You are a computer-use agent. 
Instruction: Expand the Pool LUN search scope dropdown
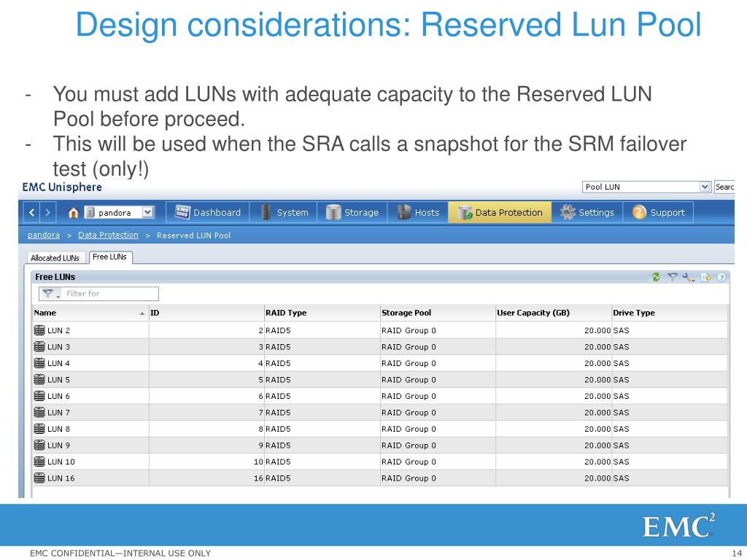point(705,187)
